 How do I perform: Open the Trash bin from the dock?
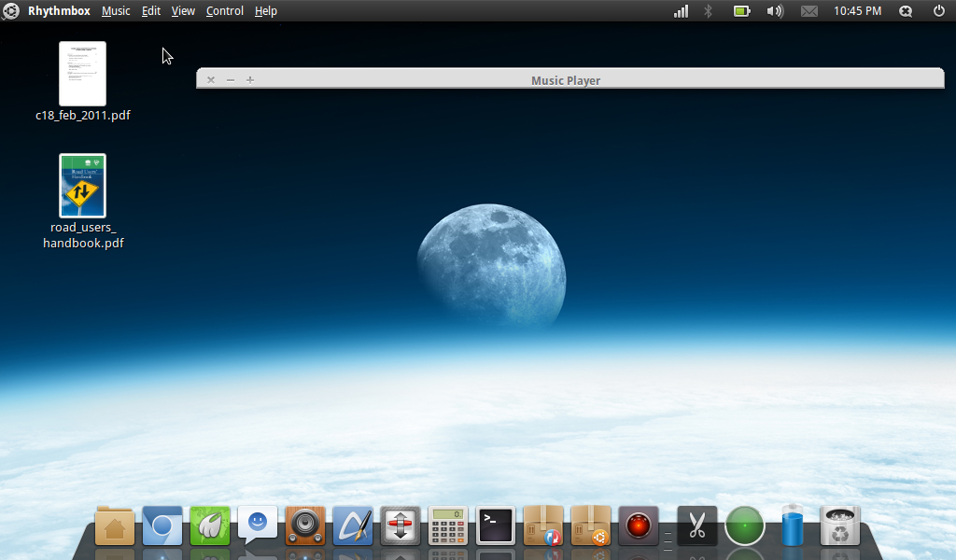coord(839,525)
